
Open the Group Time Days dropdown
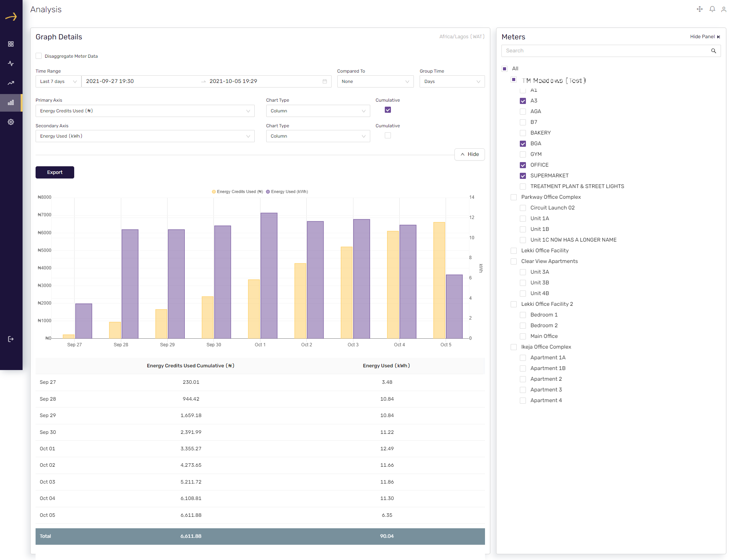coord(452,81)
